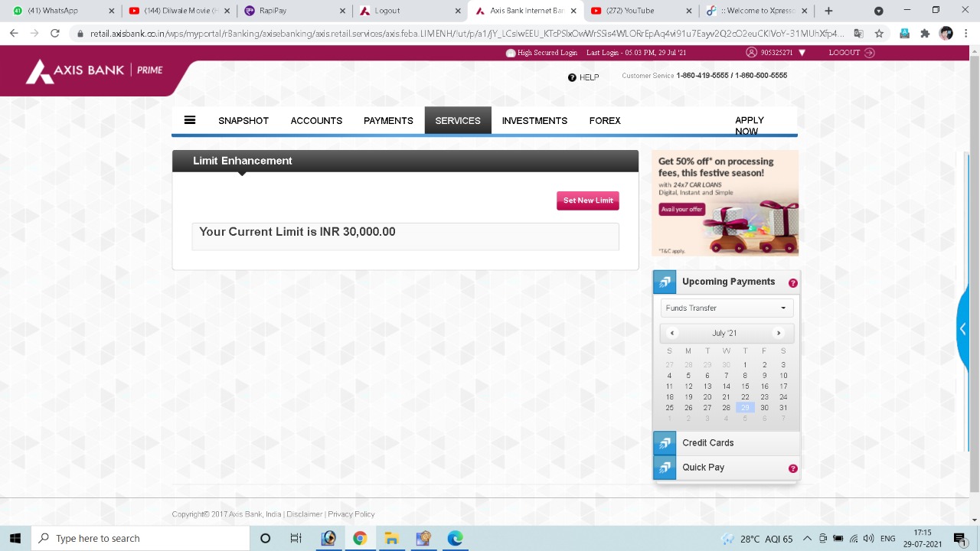This screenshot has width=980, height=551.
Task: Switch to the ACCOUNTS tab
Action: coord(315,120)
